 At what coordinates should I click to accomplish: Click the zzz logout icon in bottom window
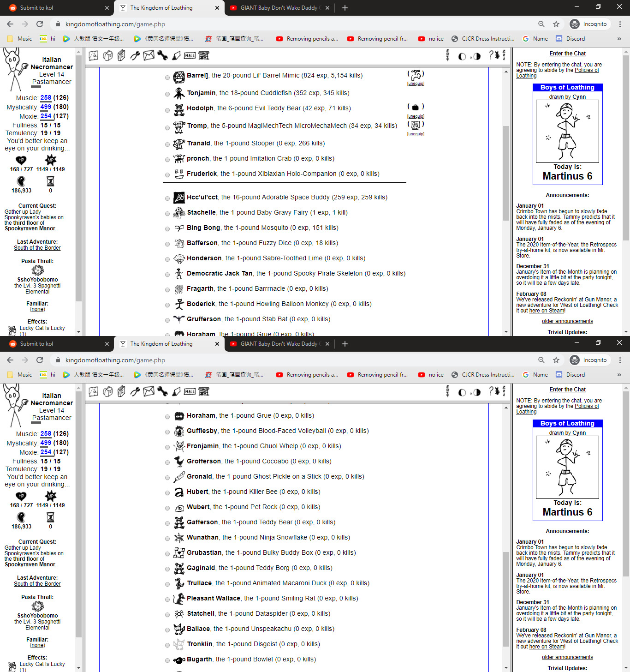pyautogui.click(x=504, y=391)
